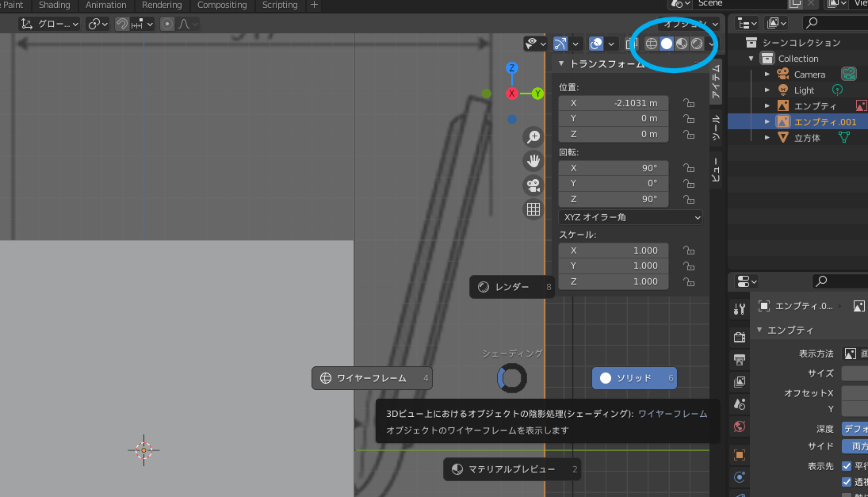Select rendered shading icon in viewport header
The width and height of the screenshot is (868, 497).
click(697, 44)
